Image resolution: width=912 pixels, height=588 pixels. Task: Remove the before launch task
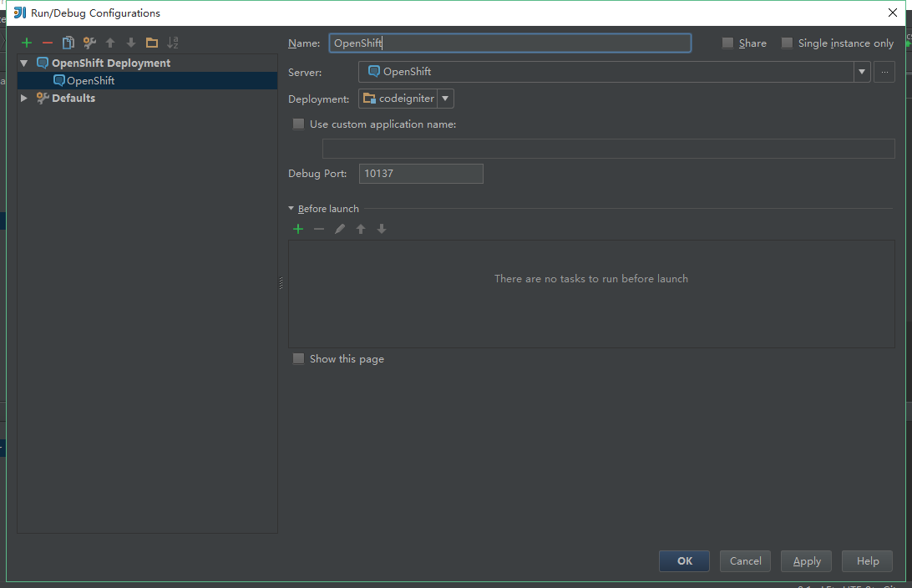tap(319, 229)
